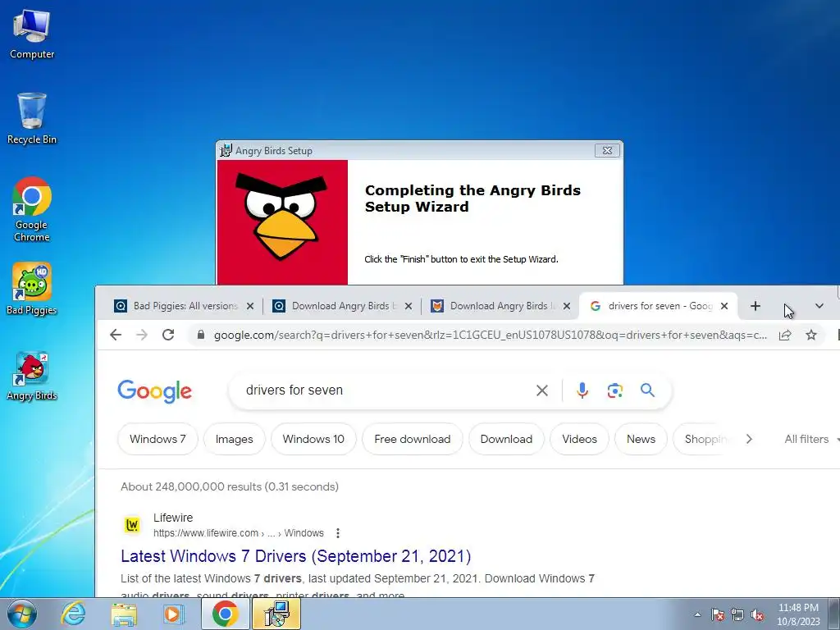Close the Angry Birds Setup window

click(607, 151)
